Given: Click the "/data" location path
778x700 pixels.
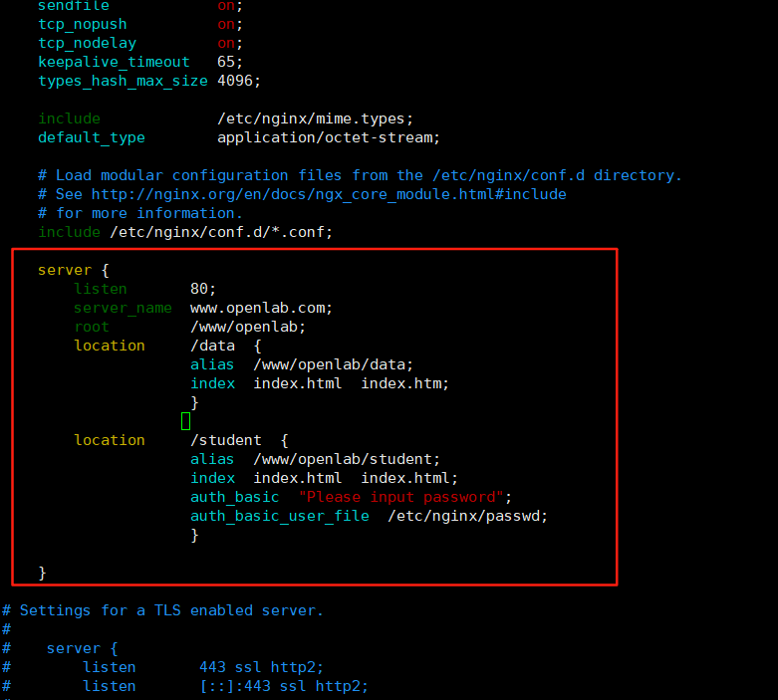Looking at the screenshot, I should tap(212, 346).
